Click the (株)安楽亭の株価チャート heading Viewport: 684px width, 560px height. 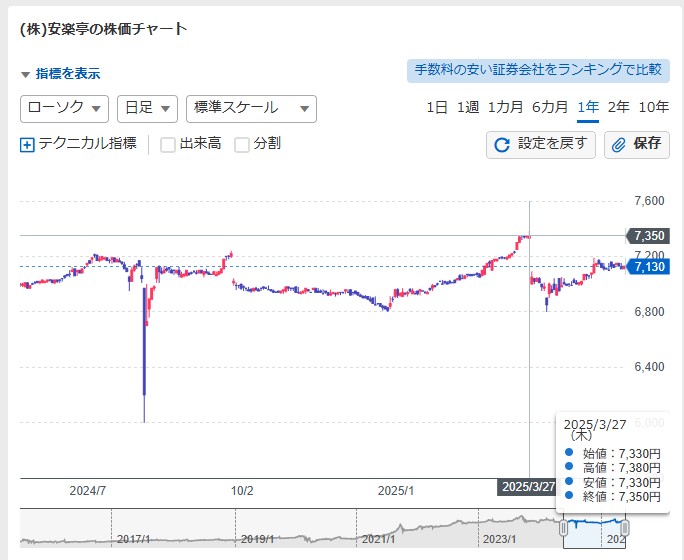[104, 29]
